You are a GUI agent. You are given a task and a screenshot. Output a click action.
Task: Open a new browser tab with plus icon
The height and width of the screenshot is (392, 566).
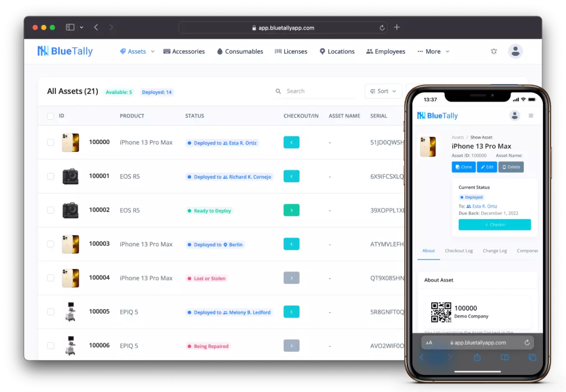(x=397, y=28)
